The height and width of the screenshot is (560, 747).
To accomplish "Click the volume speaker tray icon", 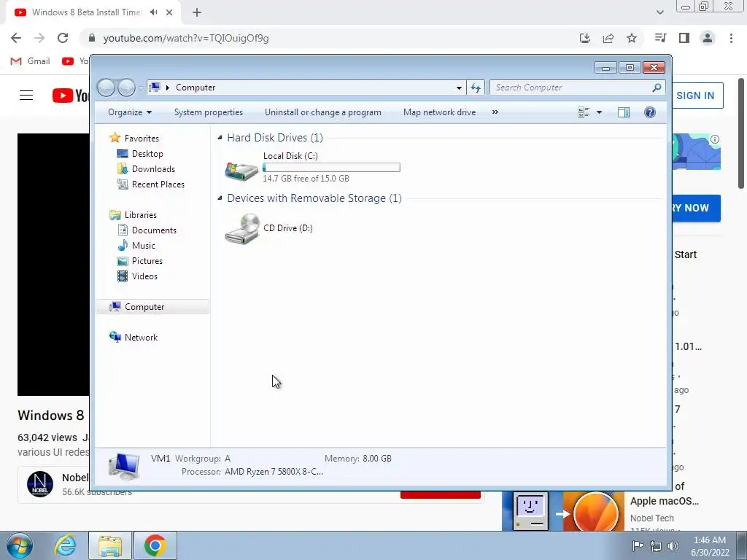I will [673, 546].
